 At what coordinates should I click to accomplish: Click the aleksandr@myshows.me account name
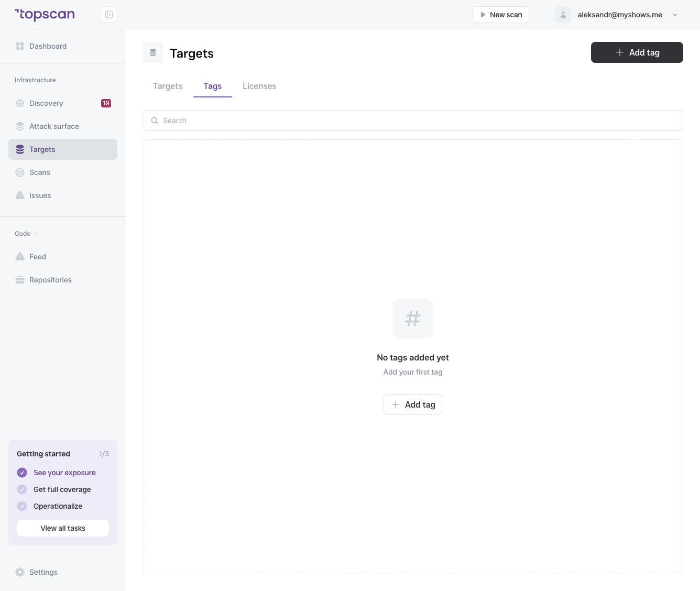(620, 15)
